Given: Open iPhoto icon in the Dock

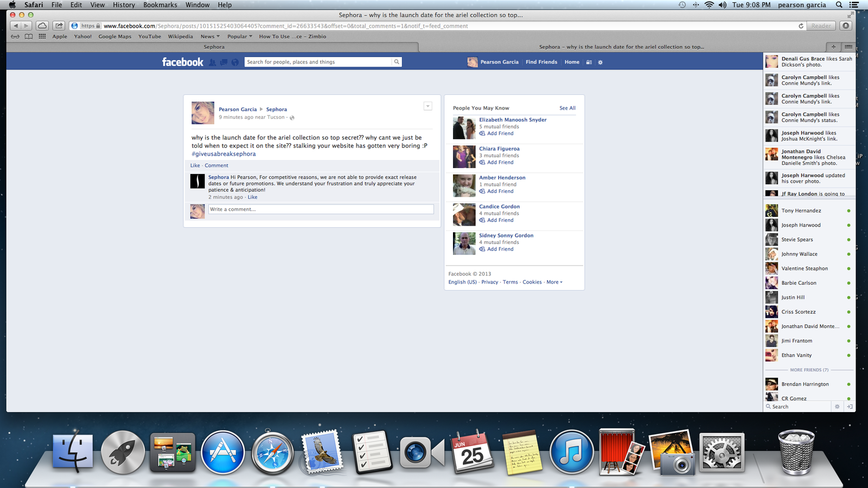Looking at the screenshot, I should [672, 452].
